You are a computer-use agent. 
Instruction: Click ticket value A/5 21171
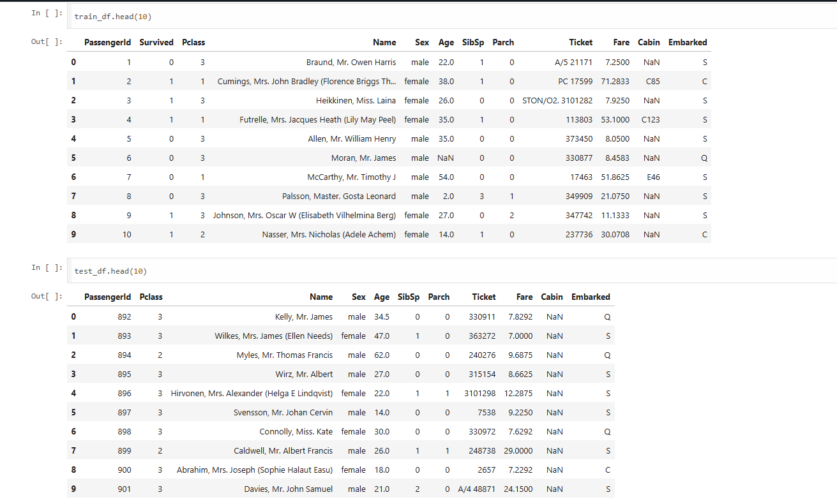coord(574,63)
